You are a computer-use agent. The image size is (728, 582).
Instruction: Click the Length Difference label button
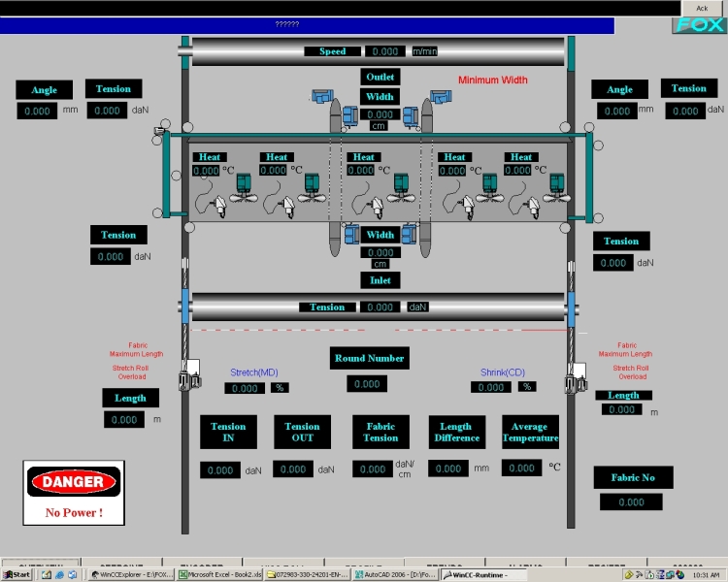[457, 433]
